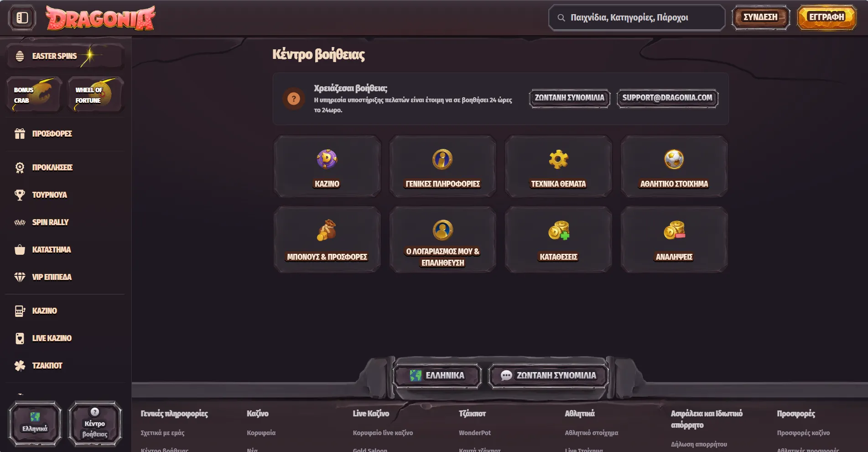
Task: Open bonuses and offers money bag tile
Action: [x=327, y=239]
